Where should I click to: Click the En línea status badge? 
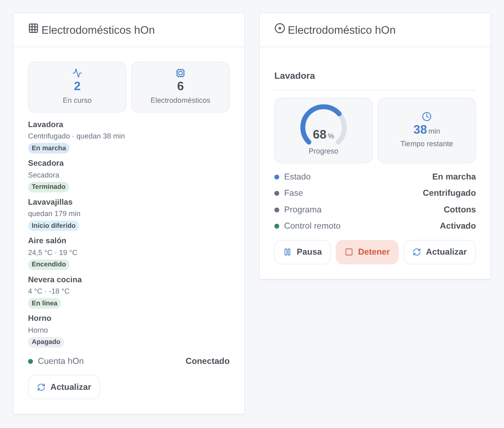(44, 303)
